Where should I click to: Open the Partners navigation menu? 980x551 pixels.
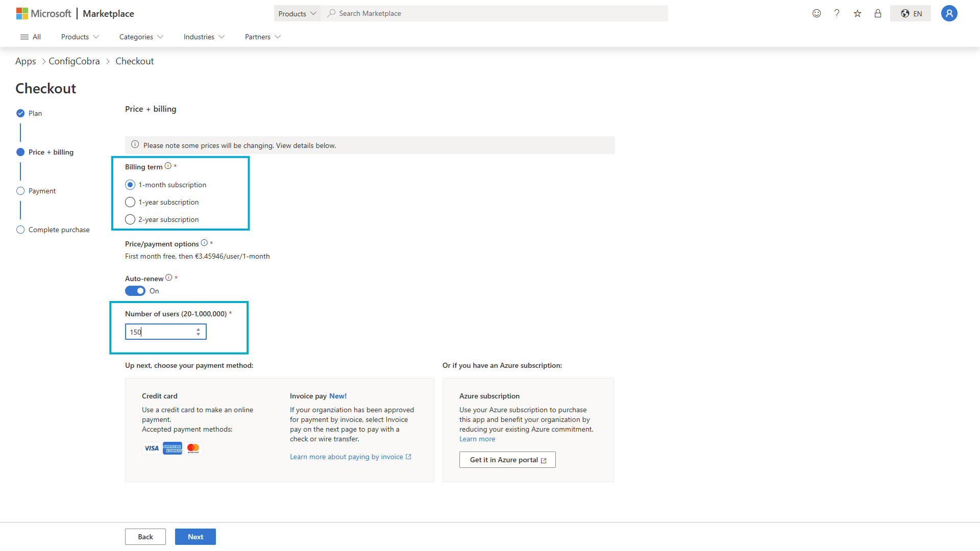(263, 37)
